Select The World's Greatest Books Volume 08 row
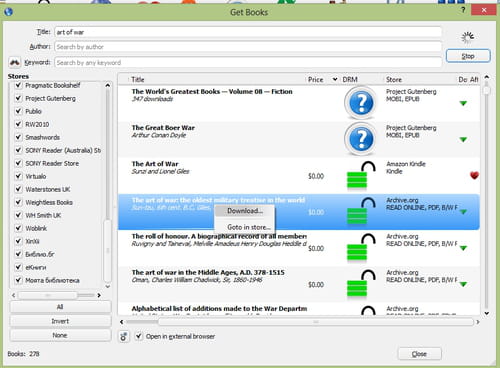Screen dimensions: 500x368 click(299, 103)
